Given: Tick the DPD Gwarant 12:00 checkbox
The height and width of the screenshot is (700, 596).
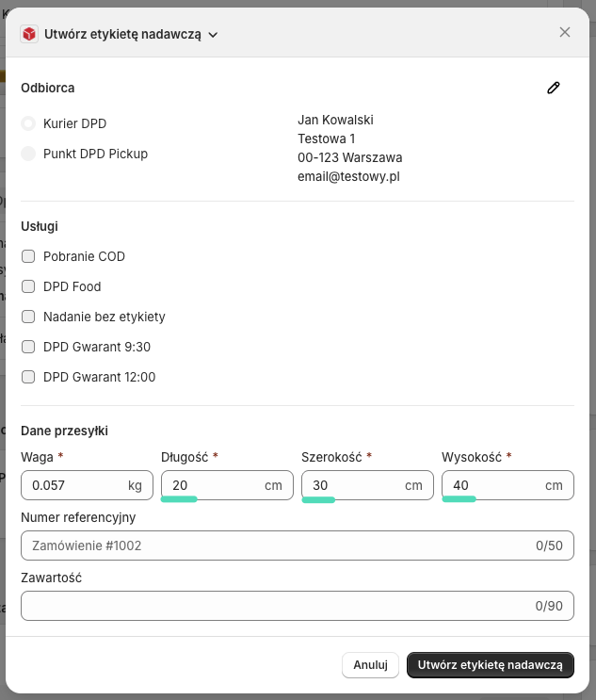Looking at the screenshot, I should 28,377.
